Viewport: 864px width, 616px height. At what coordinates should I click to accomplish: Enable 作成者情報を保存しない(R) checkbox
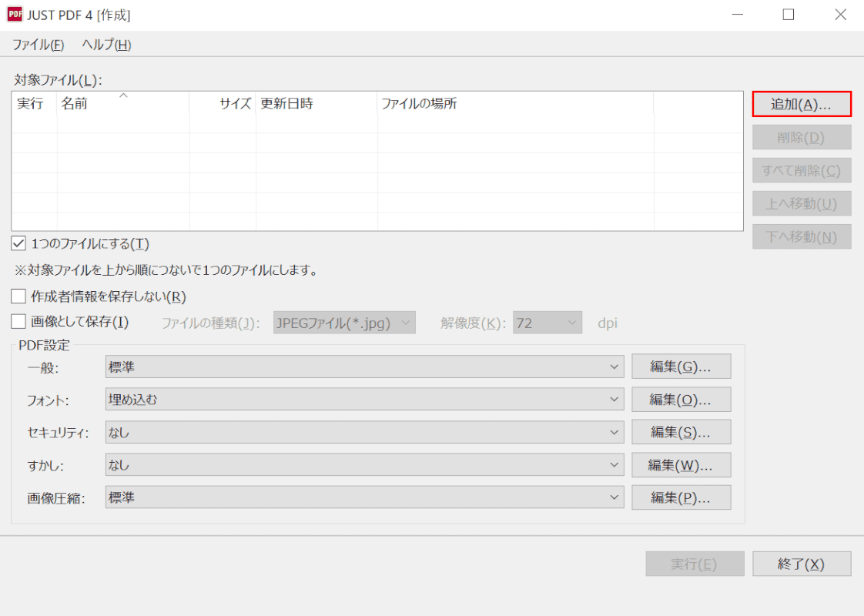[18, 296]
